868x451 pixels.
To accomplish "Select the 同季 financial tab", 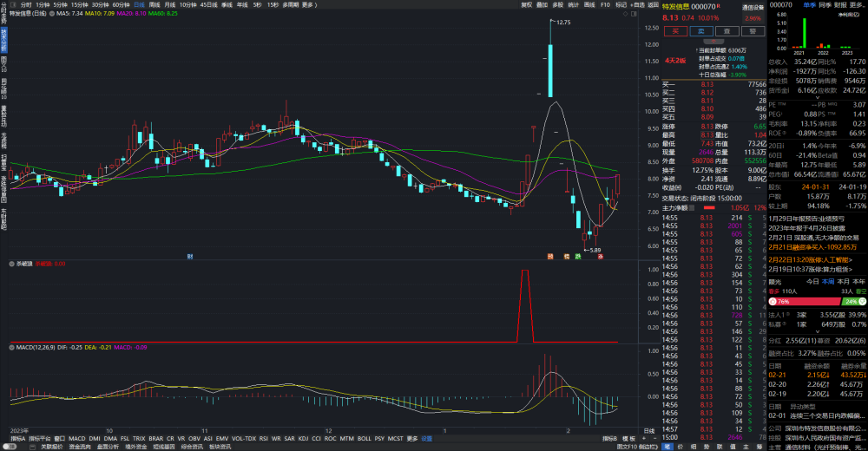I will pos(825,4).
